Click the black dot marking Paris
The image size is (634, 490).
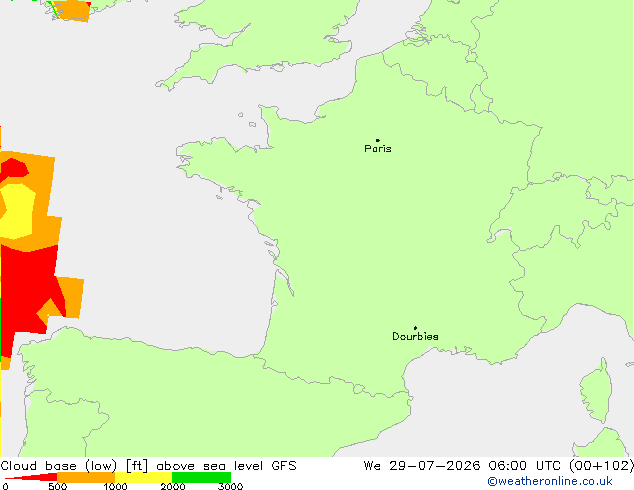click(378, 140)
